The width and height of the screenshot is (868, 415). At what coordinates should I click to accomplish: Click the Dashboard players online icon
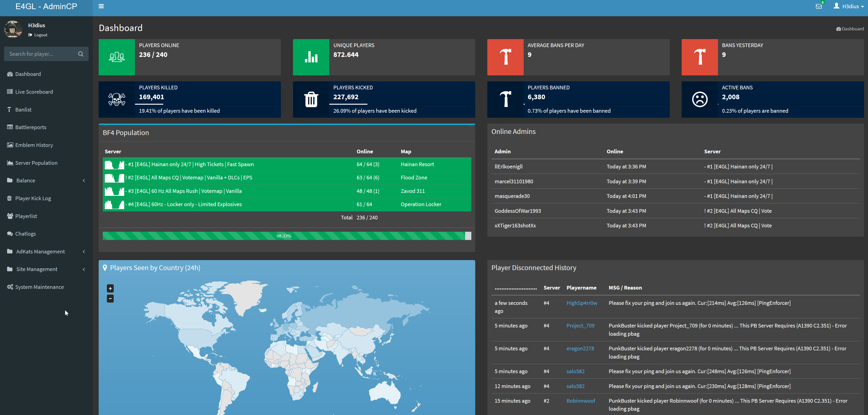117,56
